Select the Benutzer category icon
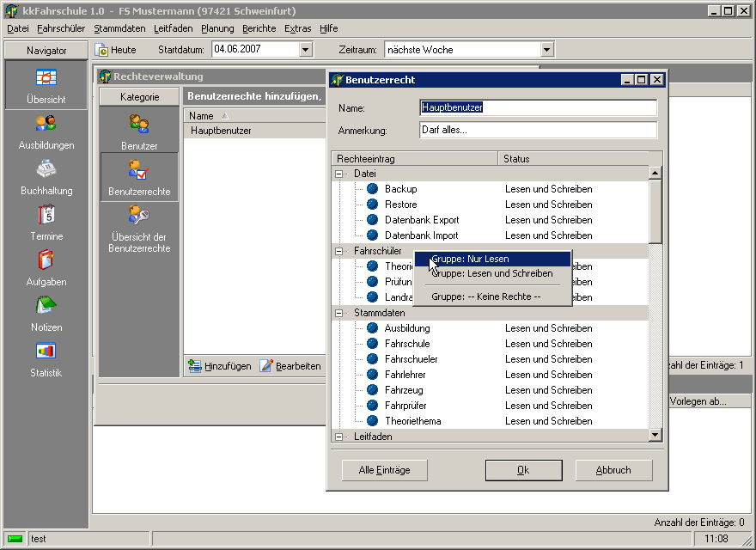The height and width of the screenshot is (550, 756). [x=139, y=125]
